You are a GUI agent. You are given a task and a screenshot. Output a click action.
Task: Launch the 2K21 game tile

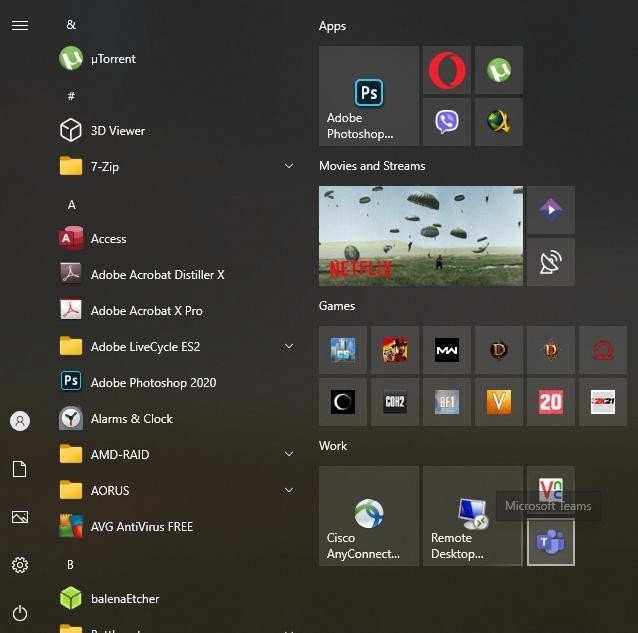(x=603, y=402)
